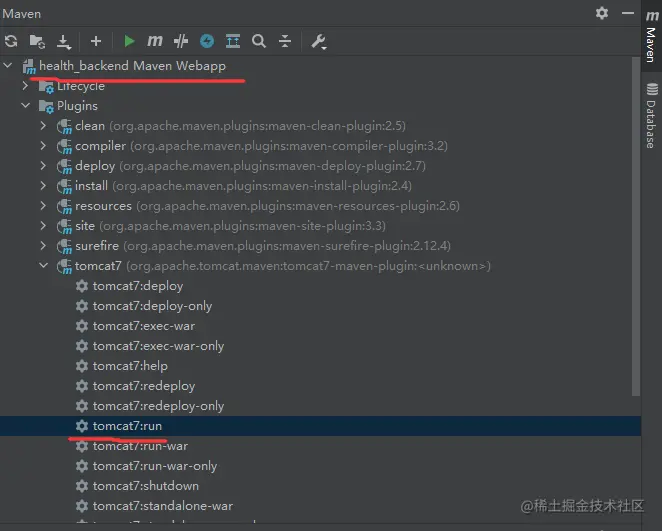Reload all Maven projects
Viewport: 662px width, 531px height.
[x=11, y=41]
